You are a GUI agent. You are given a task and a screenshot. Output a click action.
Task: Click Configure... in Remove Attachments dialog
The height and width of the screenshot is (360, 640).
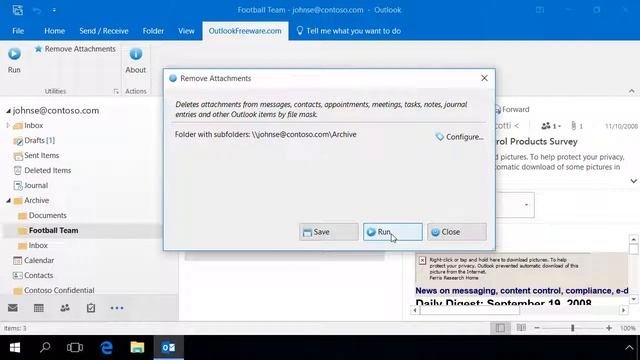(x=460, y=137)
